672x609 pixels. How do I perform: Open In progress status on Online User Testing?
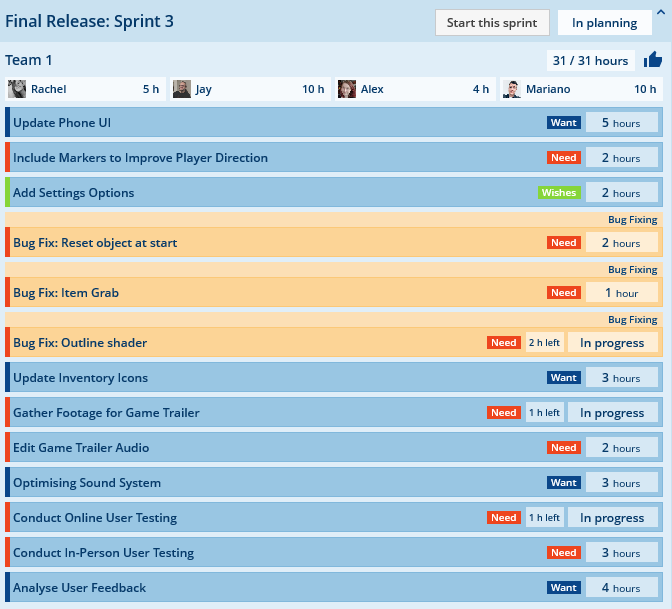coord(612,518)
